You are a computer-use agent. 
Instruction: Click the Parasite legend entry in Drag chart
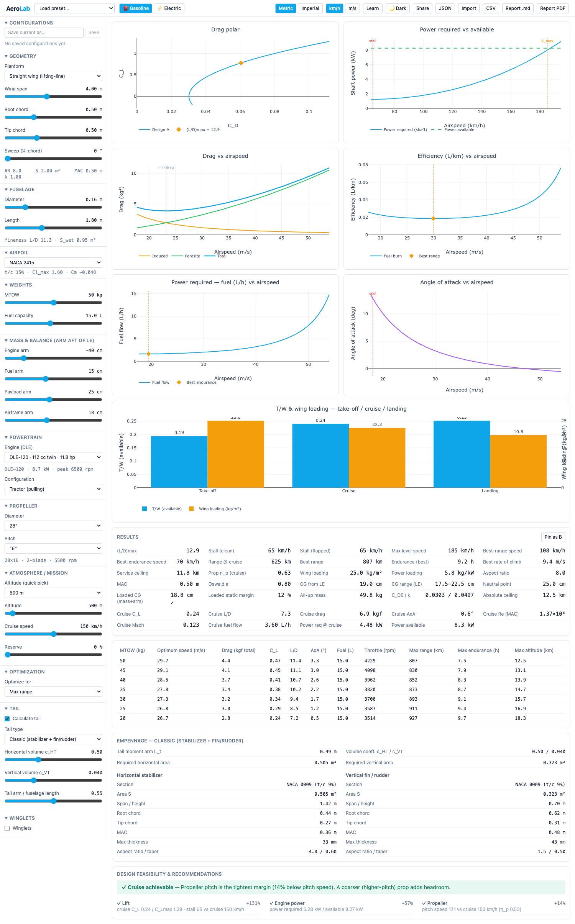(x=186, y=256)
